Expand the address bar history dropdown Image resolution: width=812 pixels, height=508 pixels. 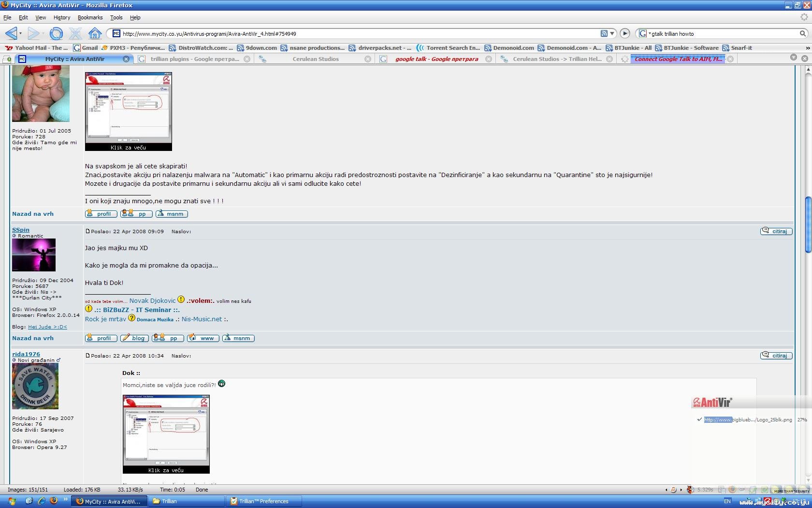tap(612, 33)
